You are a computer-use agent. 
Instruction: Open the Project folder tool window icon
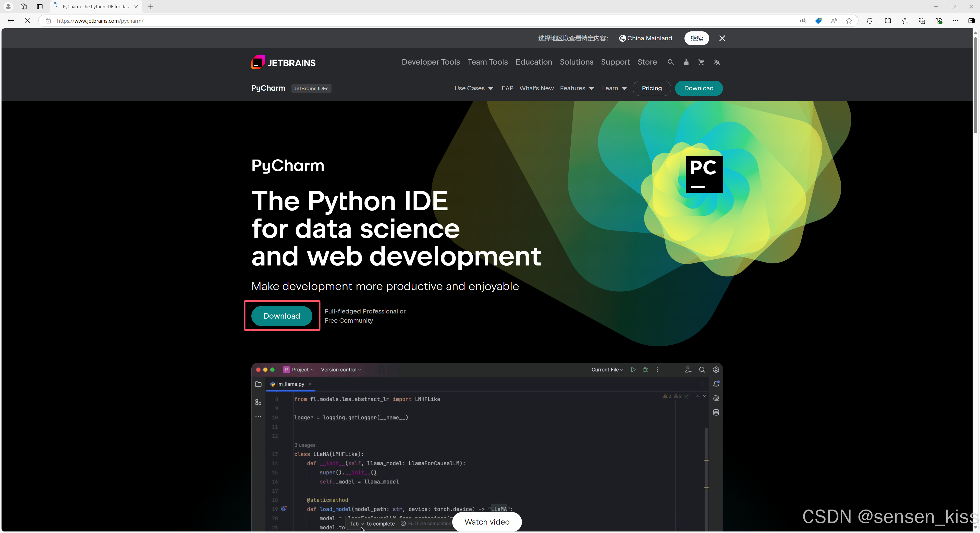pos(258,384)
